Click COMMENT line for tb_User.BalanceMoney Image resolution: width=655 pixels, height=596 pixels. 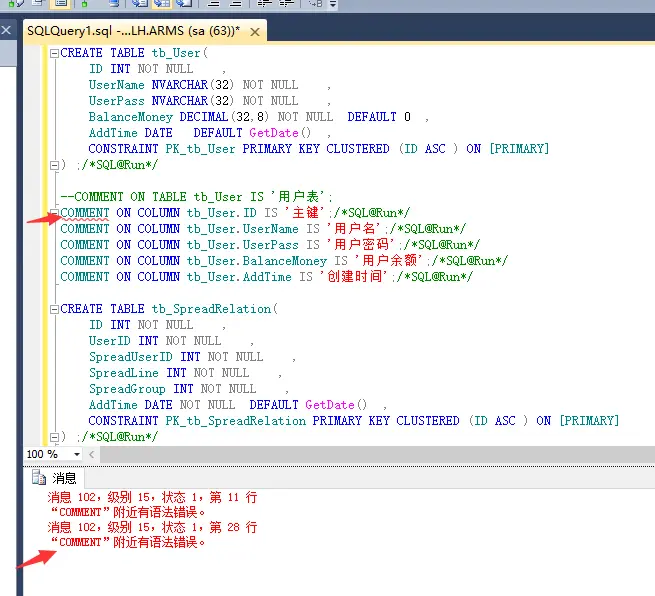pyautogui.click(x=284, y=261)
